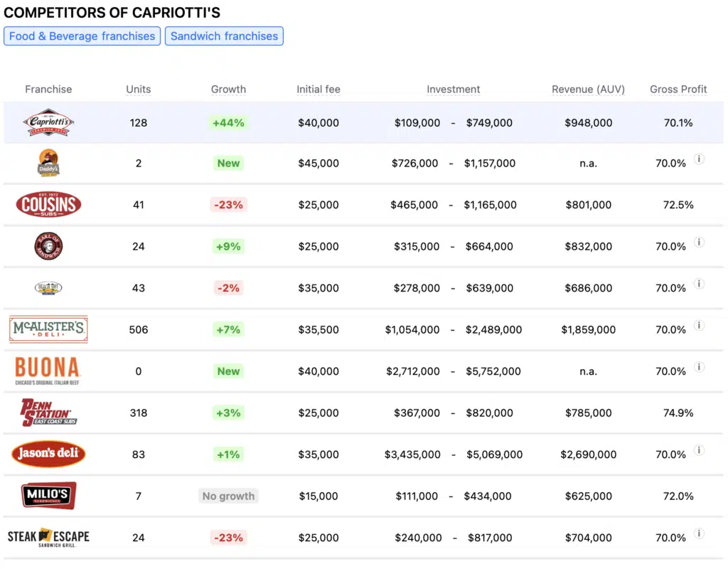The width and height of the screenshot is (728, 569).
Task: Click the Daddy's franchise logo
Action: 48,163
